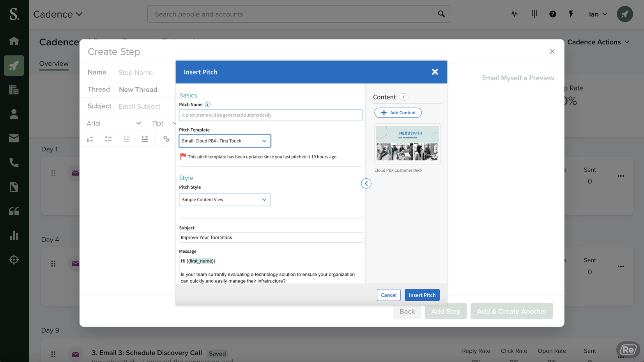Click the Insert Pitch button
Screen dimensions: 644x362
click(x=422, y=295)
